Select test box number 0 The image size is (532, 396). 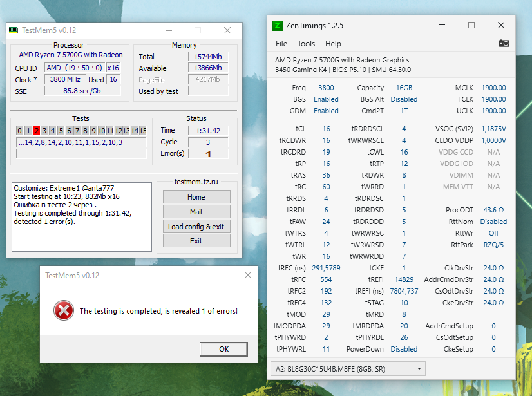click(20, 131)
